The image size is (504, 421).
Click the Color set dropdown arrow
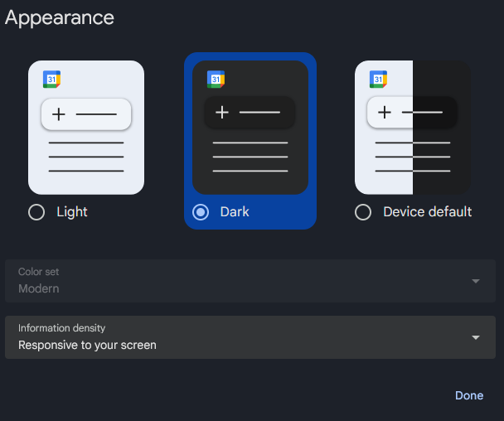click(476, 281)
